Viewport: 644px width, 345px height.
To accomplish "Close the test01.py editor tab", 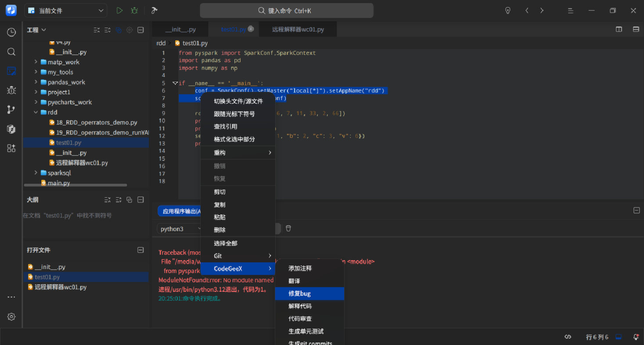I will 251,29.
